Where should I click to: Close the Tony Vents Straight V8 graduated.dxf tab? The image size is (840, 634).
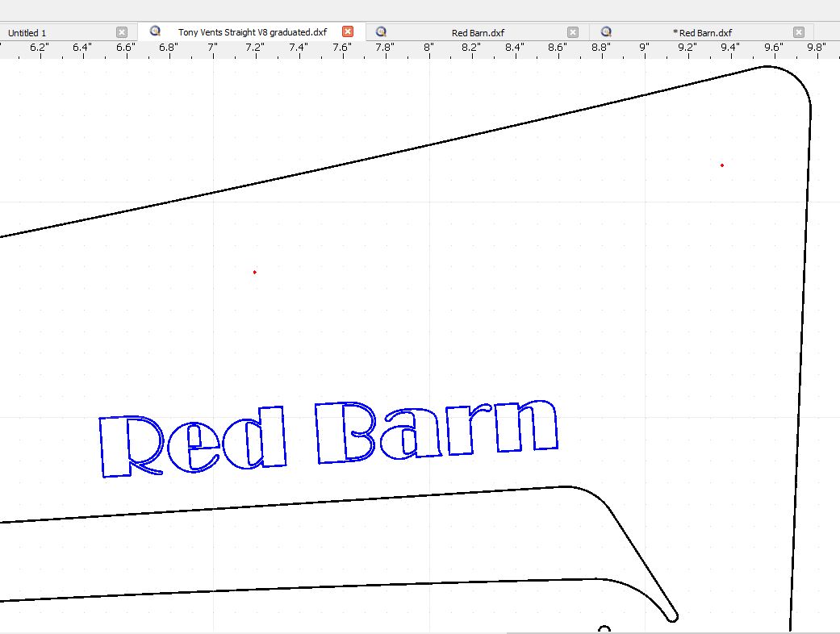click(x=348, y=31)
